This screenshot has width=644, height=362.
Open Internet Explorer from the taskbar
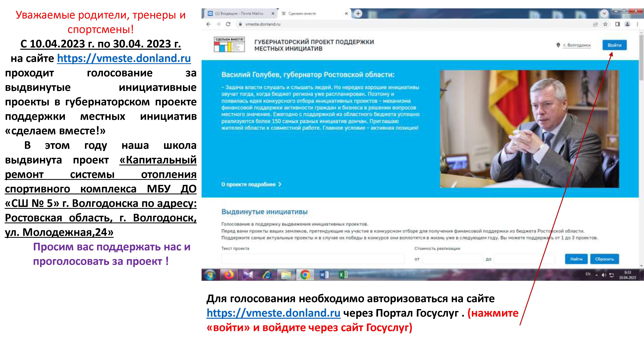[x=267, y=275]
